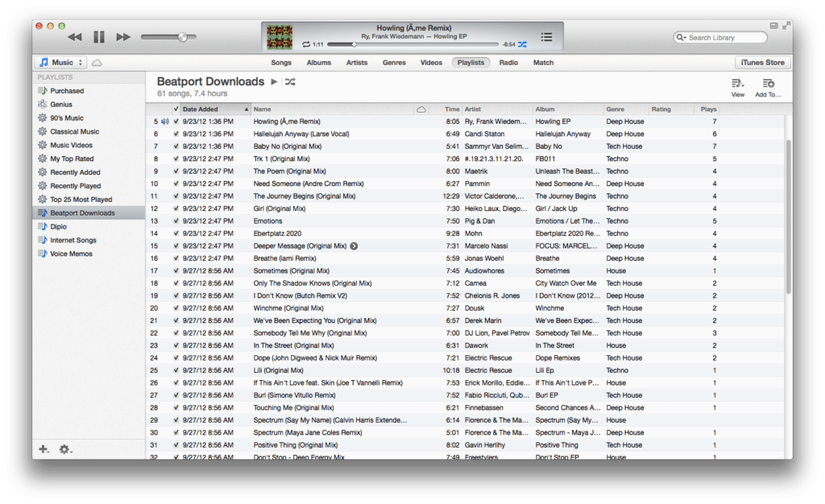Open the Up Next list icon

(x=547, y=37)
